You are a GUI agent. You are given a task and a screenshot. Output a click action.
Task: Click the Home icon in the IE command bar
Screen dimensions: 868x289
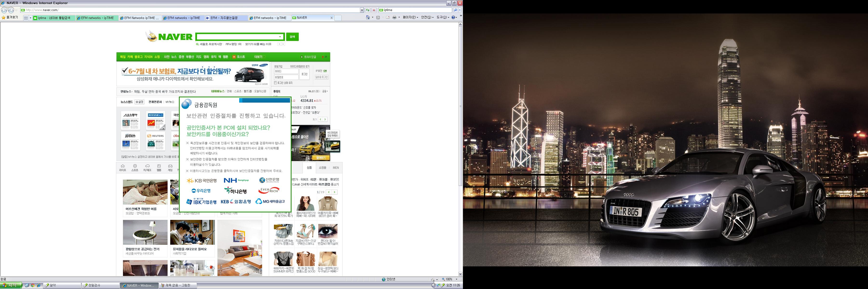(368, 18)
